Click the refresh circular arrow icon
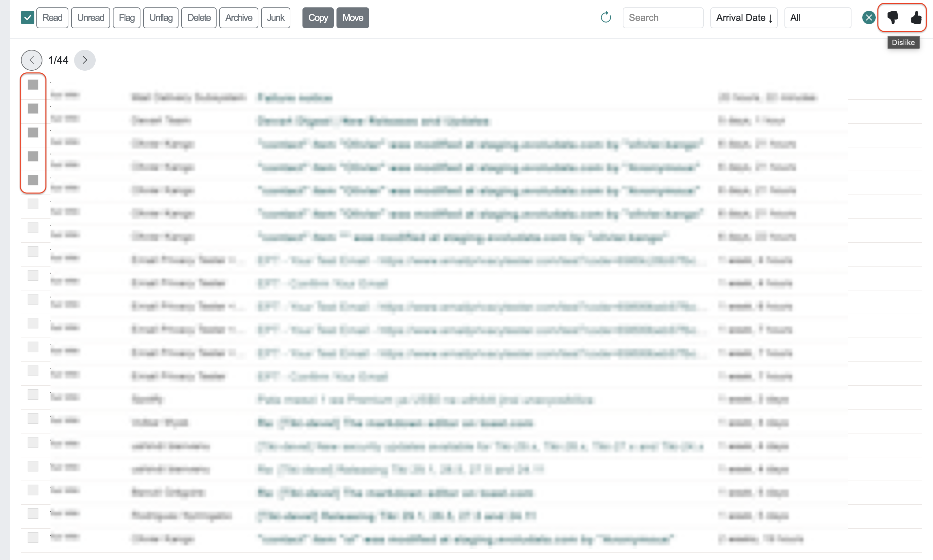933x560 pixels. click(606, 17)
